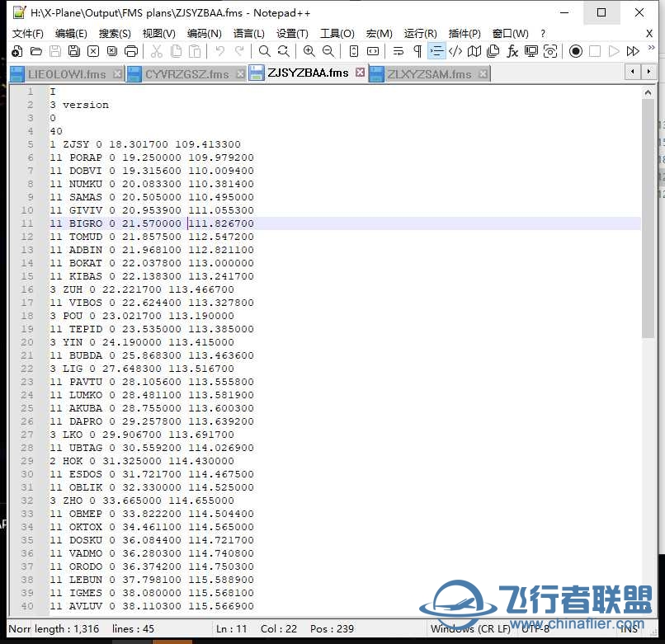This screenshot has width=665, height=644.
Task: Play back the recorded macro
Action: pyautogui.click(x=614, y=51)
